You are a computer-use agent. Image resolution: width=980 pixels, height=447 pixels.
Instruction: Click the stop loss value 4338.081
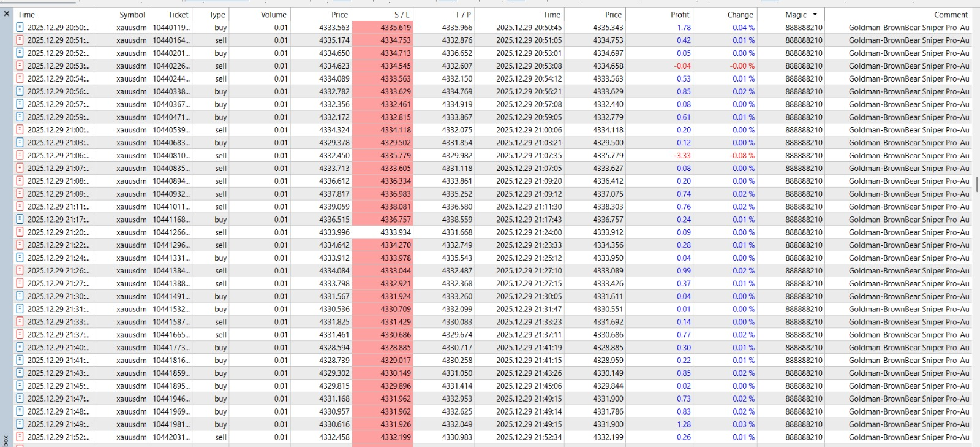pyautogui.click(x=396, y=207)
